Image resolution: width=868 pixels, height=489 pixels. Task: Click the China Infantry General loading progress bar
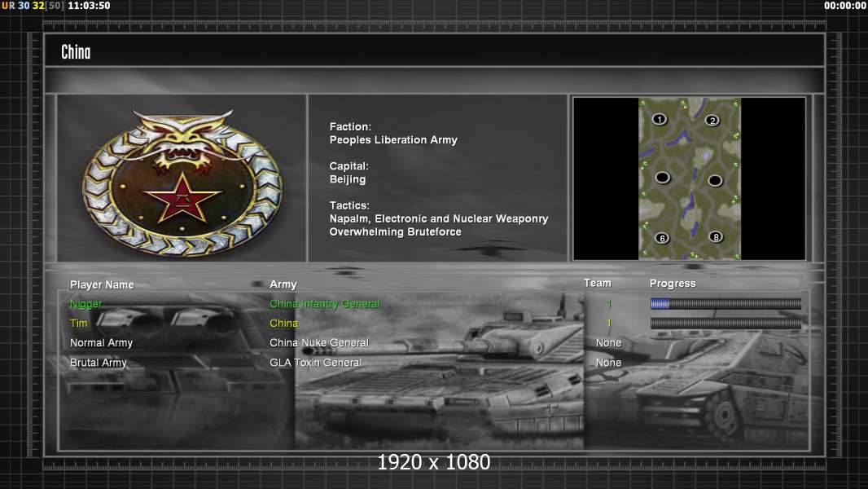726,304
